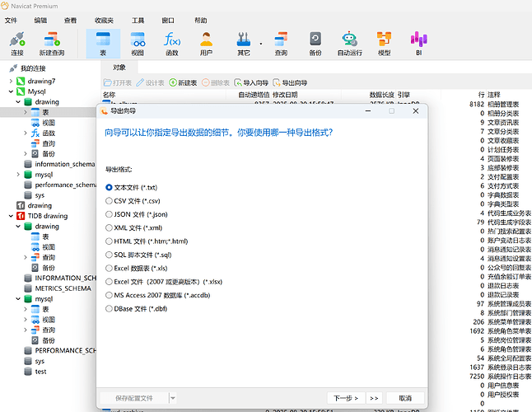This screenshot has height=412, width=532.
Task: Select Mysql connection in tree
Action: 36,91
